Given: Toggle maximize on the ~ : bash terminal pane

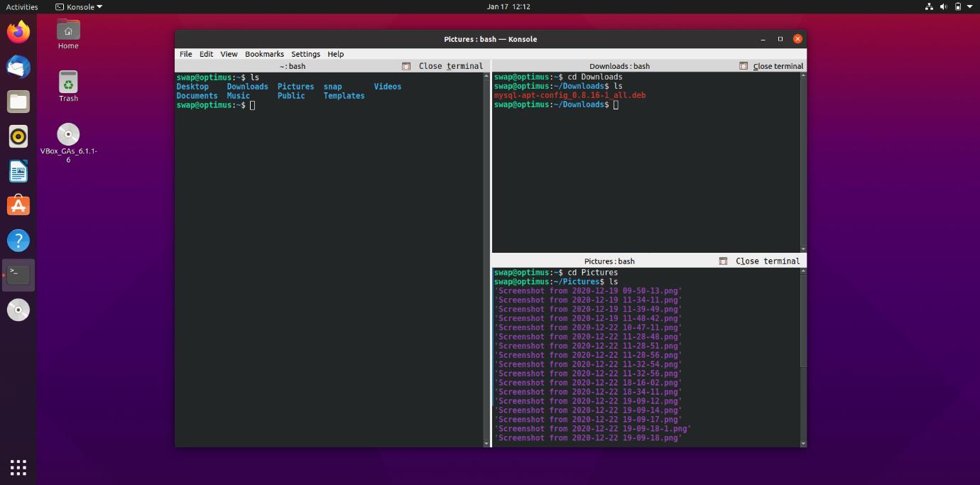Looking at the screenshot, I should (x=406, y=66).
